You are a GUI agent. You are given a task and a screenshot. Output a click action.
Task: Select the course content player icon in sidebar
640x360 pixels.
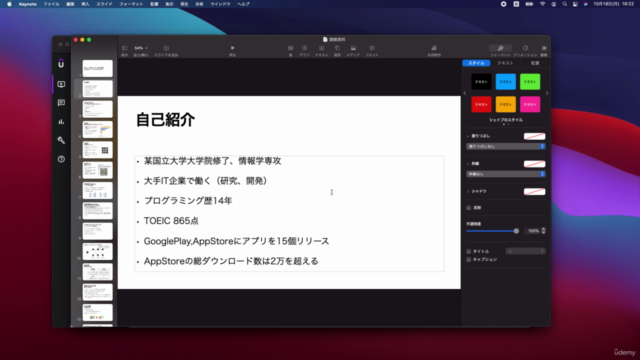61,84
